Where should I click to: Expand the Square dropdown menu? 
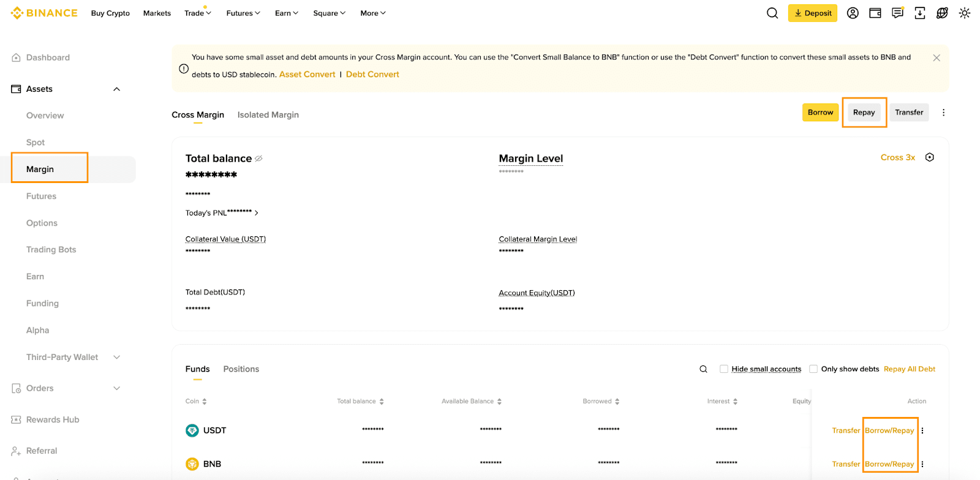coord(330,13)
